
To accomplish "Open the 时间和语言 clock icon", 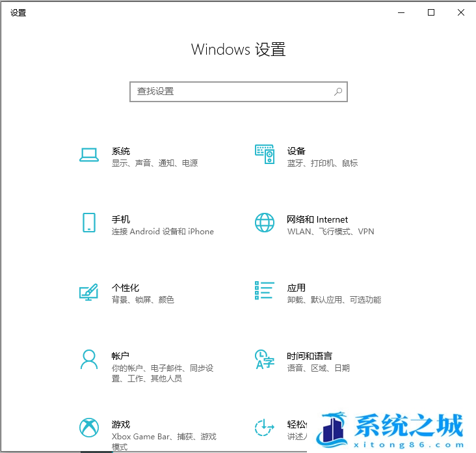I will click(265, 359).
